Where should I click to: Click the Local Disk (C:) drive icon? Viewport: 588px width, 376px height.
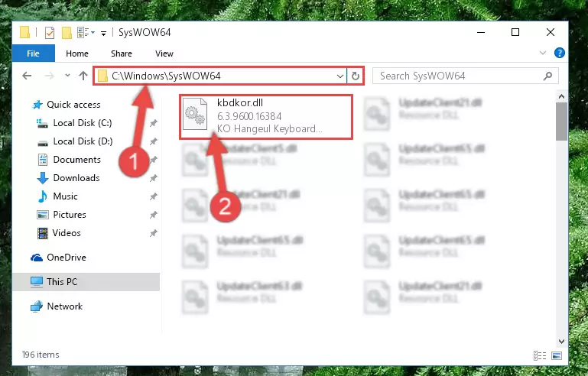point(42,123)
